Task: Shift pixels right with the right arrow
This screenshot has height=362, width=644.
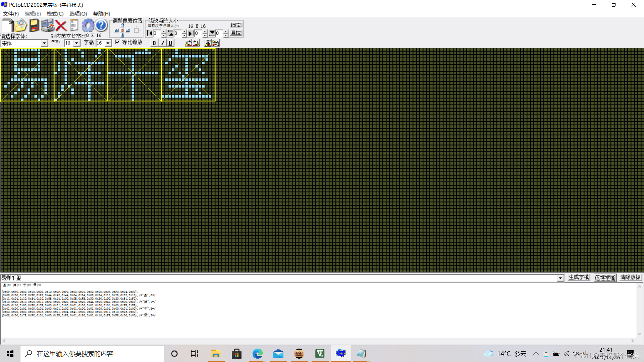Action: point(127,31)
